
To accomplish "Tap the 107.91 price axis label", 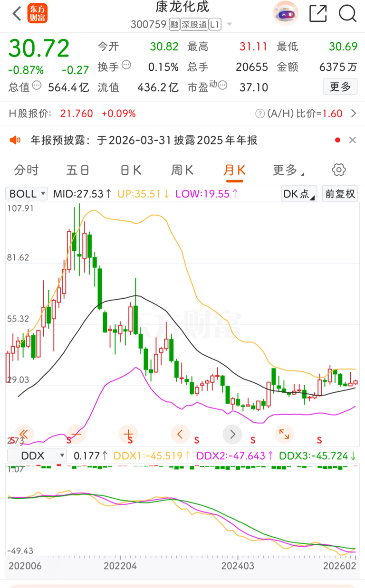I will coord(20,209).
